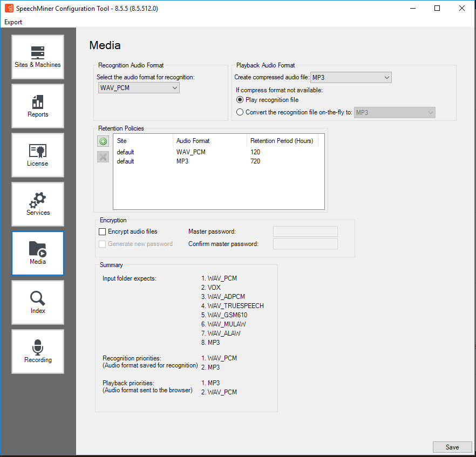The width and height of the screenshot is (476, 457).
Task: Sort by Retention Period (Hours) column
Action: pyautogui.click(x=282, y=141)
